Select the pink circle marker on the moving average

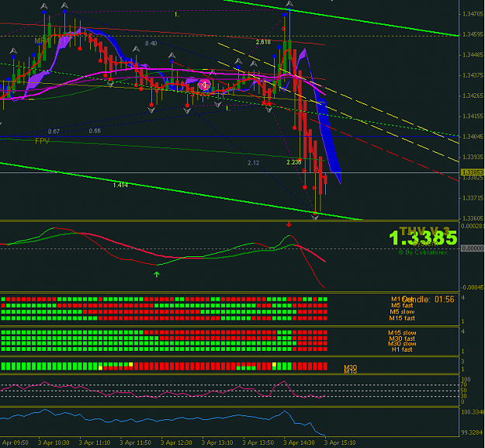pyautogui.click(x=204, y=85)
